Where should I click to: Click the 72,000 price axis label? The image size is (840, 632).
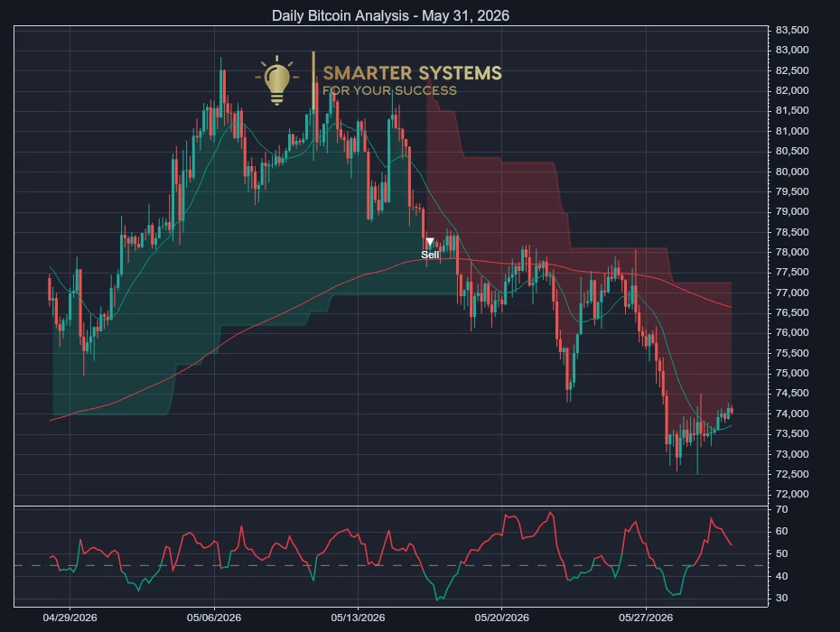tap(792, 495)
